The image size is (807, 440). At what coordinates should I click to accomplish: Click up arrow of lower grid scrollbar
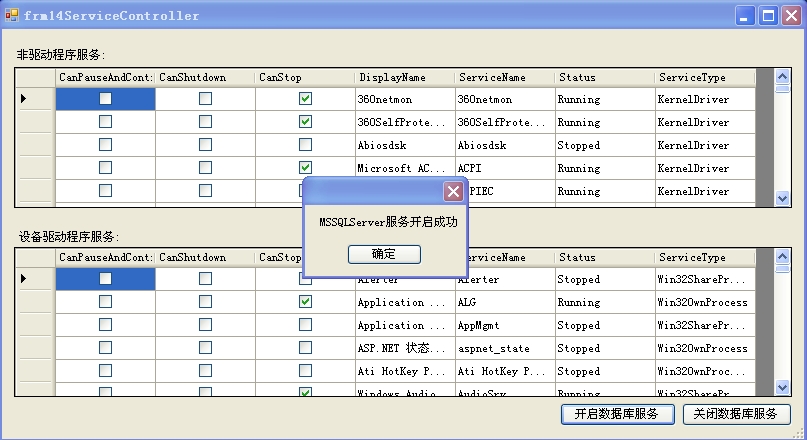pyautogui.click(x=782, y=256)
